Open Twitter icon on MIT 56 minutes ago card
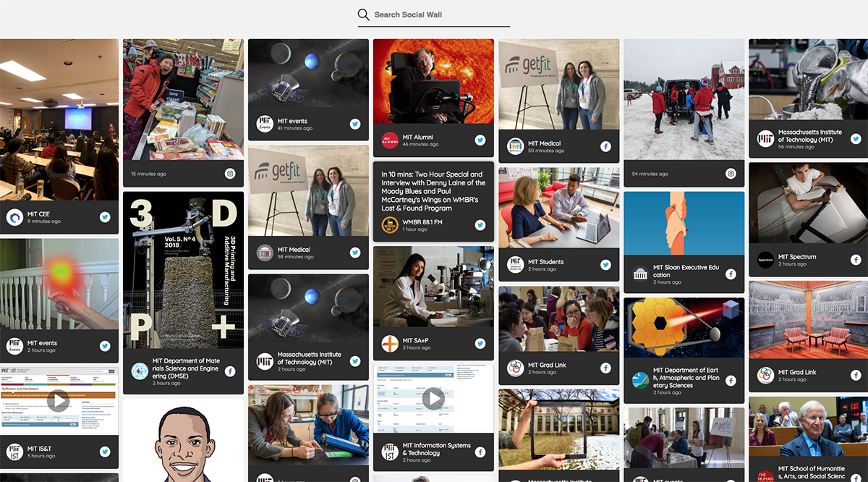Viewport: 868px width, 482px height. click(x=856, y=139)
